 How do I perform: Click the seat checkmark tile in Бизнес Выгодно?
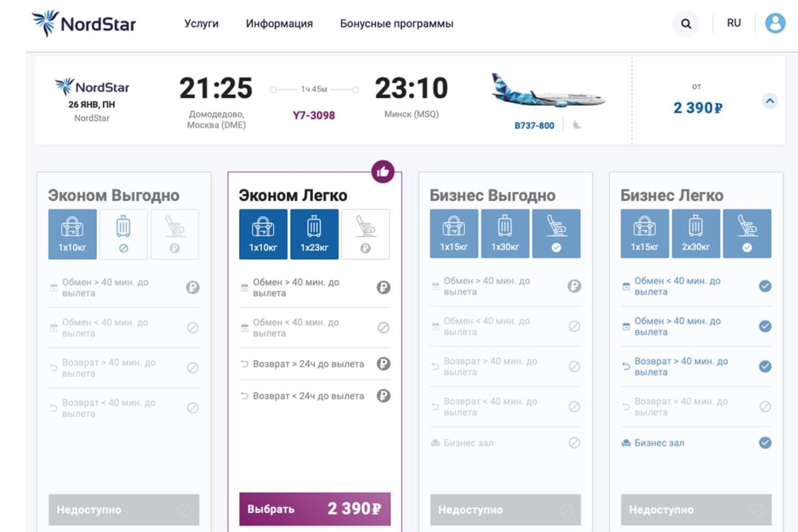coord(556,234)
